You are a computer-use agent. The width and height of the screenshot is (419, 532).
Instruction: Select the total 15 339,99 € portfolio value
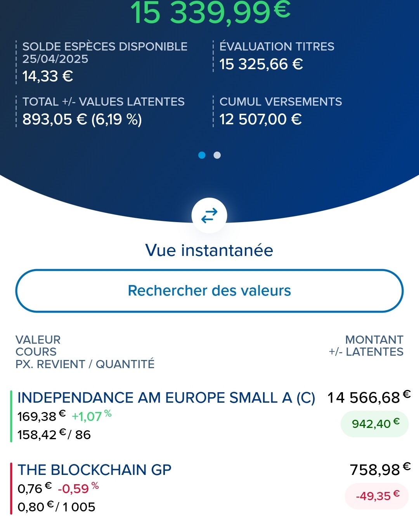pyautogui.click(x=211, y=12)
